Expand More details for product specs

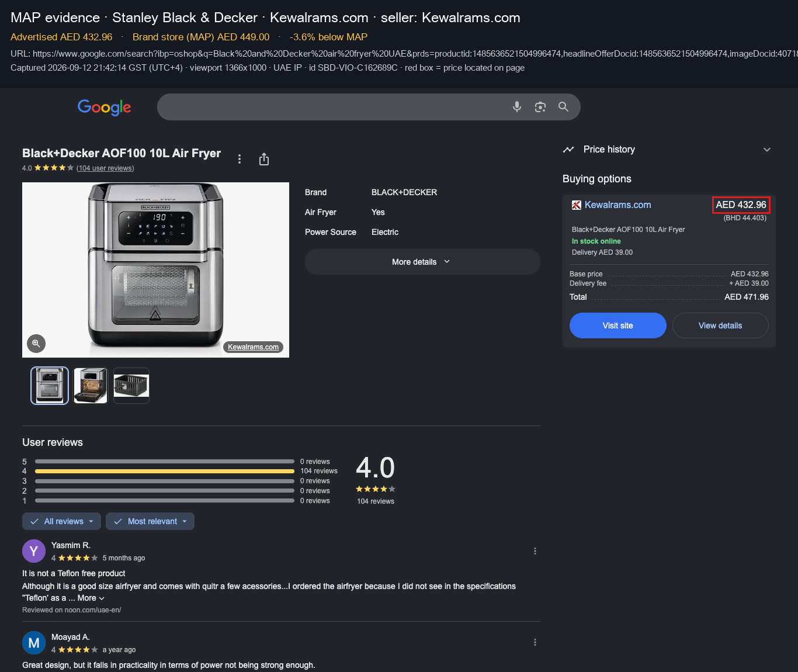tap(422, 262)
